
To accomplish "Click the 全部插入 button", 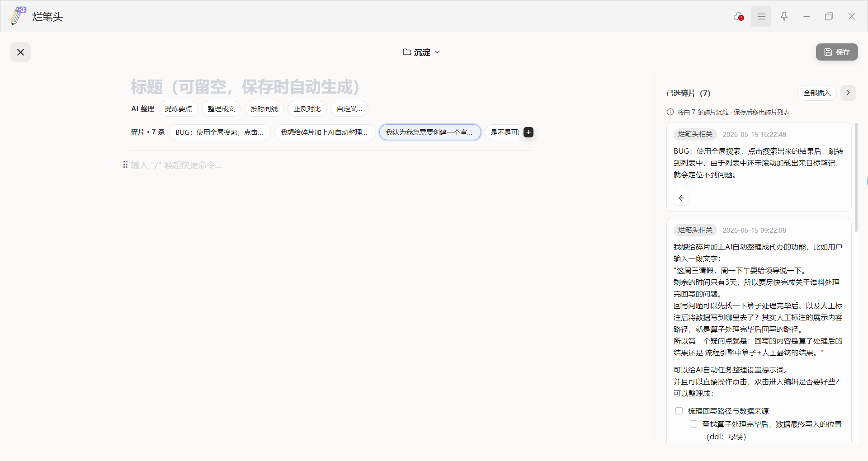I will click(817, 93).
